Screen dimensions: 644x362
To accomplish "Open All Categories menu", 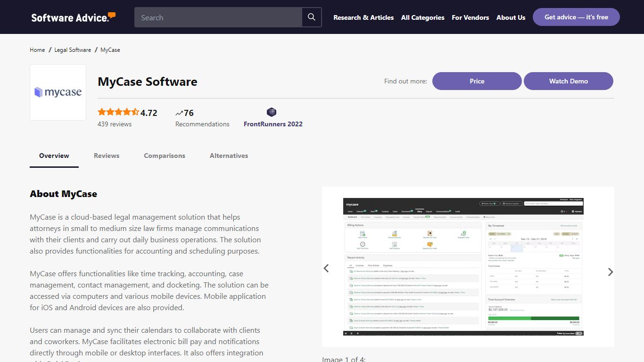I will 423,17.
